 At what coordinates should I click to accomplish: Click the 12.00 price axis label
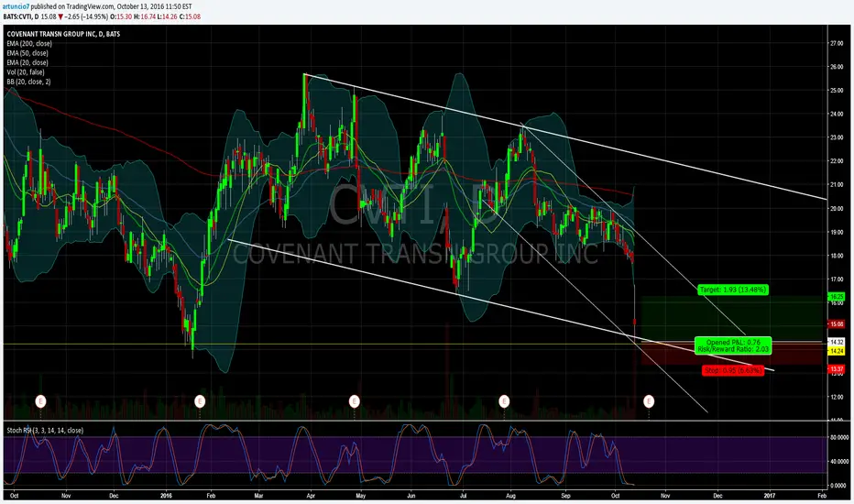837,397
